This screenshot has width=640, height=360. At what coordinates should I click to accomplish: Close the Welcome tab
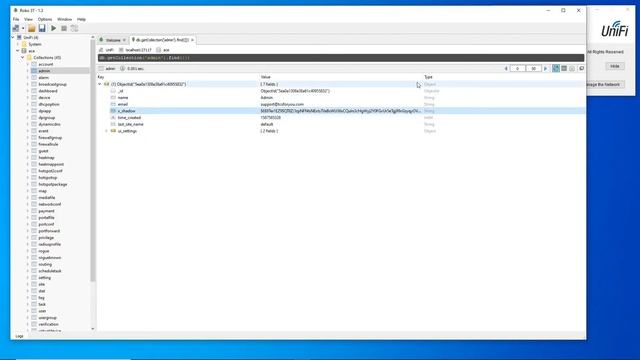(x=124, y=40)
